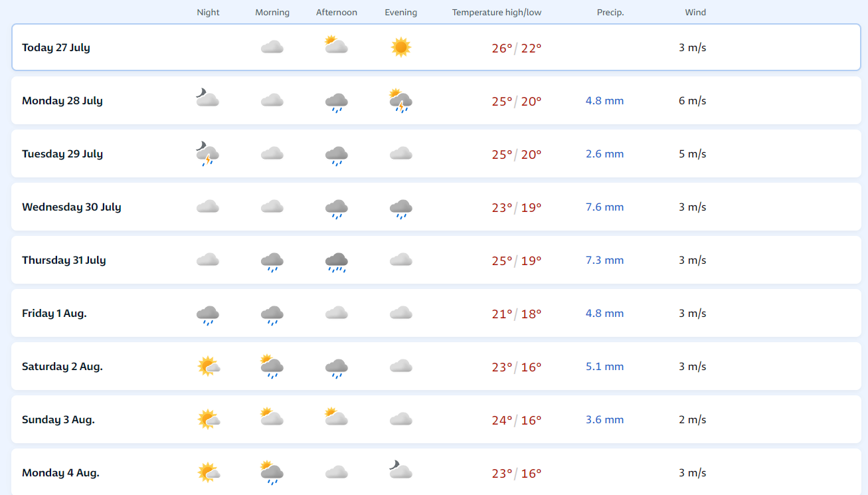The width and height of the screenshot is (868, 495).
Task: Click the 7.6 mm precipitation value
Action: click(x=604, y=207)
